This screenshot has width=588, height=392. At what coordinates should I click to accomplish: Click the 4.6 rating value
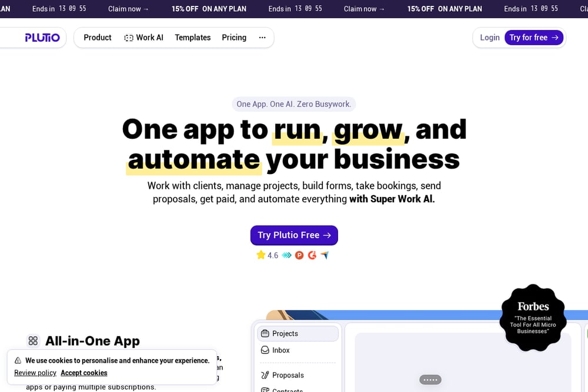(273, 256)
